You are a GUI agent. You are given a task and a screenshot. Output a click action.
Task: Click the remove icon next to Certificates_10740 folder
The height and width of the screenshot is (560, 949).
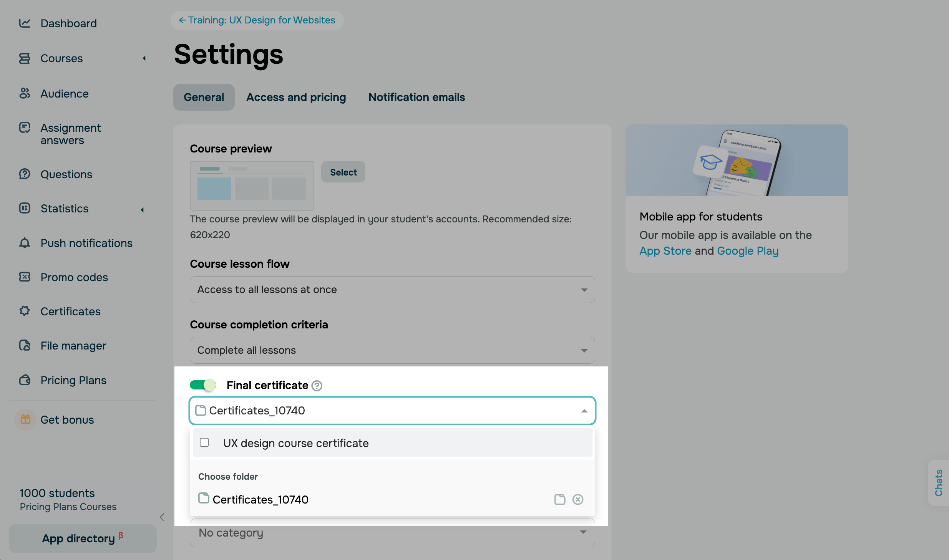pyautogui.click(x=577, y=499)
